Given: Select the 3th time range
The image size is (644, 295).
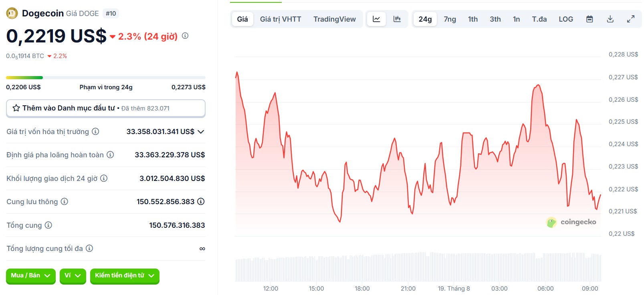Looking at the screenshot, I should pyautogui.click(x=495, y=19).
